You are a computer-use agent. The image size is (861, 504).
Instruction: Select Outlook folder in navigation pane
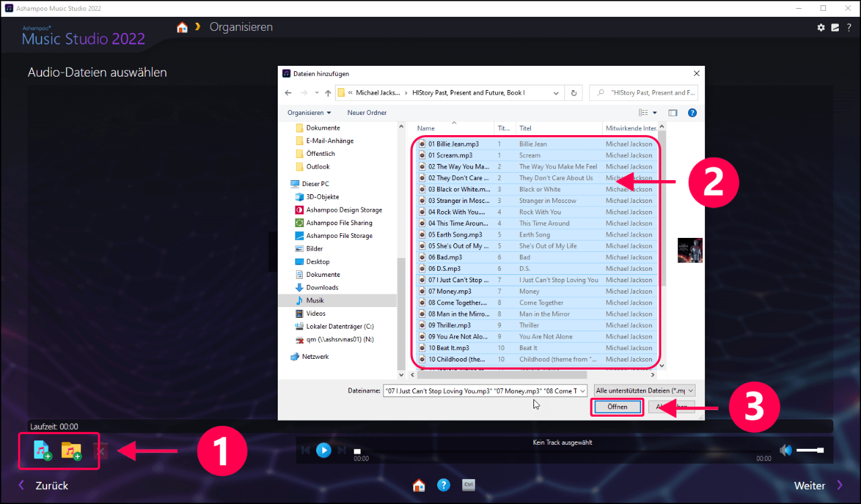[x=317, y=167]
